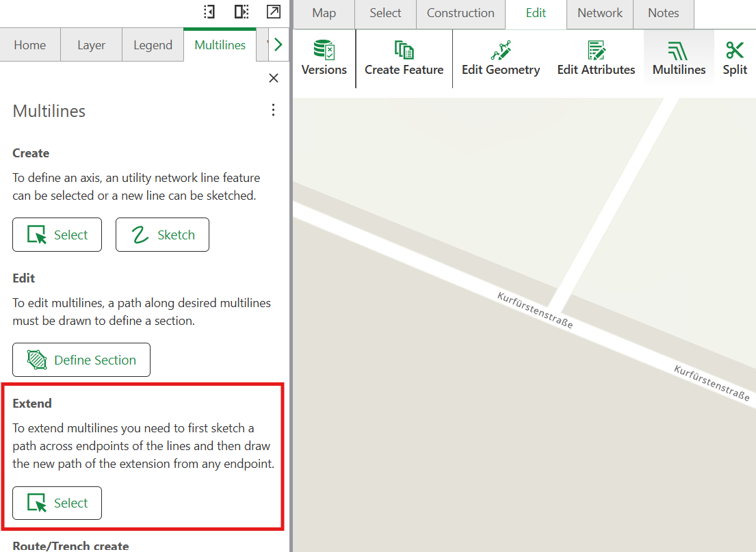Start a new line with the Sketch button
The image size is (756, 552).
pyautogui.click(x=162, y=235)
